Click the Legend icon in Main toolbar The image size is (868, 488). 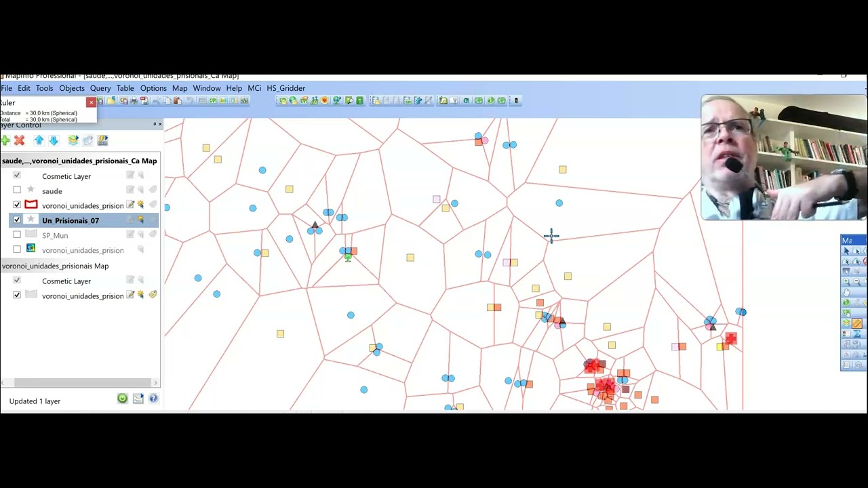846,334
